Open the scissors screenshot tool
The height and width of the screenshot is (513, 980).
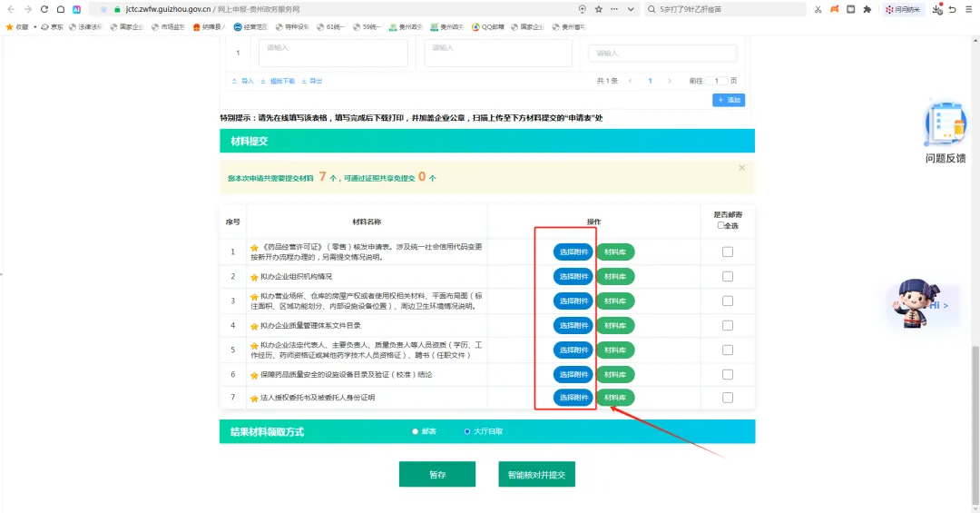pyautogui.click(x=818, y=9)
